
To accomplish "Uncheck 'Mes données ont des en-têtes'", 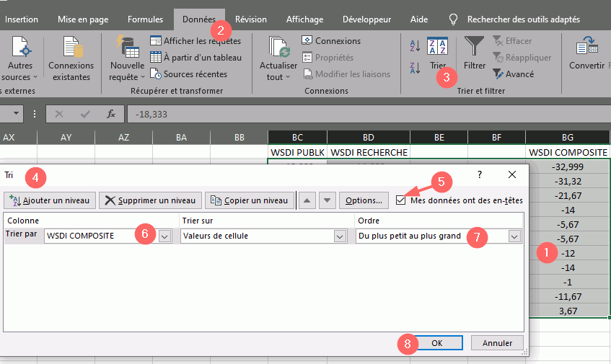I will click(401, 200).
